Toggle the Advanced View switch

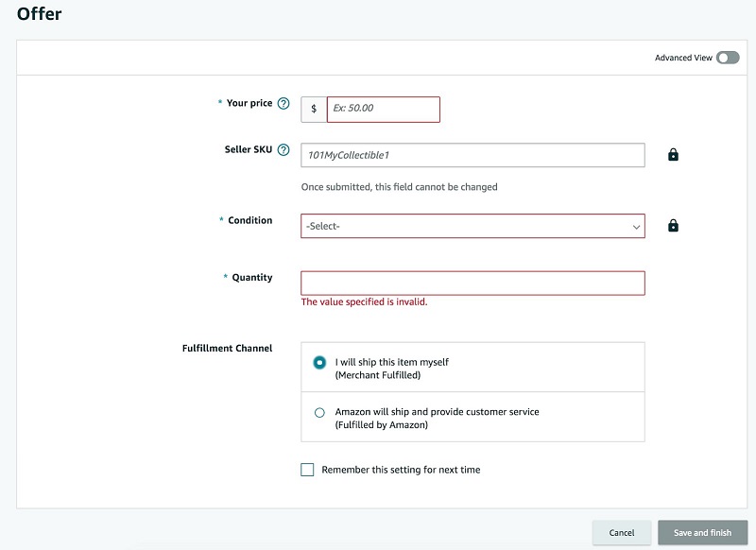pos(728,58)
